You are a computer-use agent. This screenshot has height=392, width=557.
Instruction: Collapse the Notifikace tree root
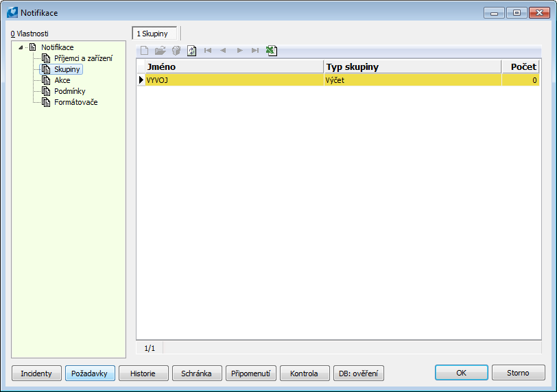(x=21, y=47)
